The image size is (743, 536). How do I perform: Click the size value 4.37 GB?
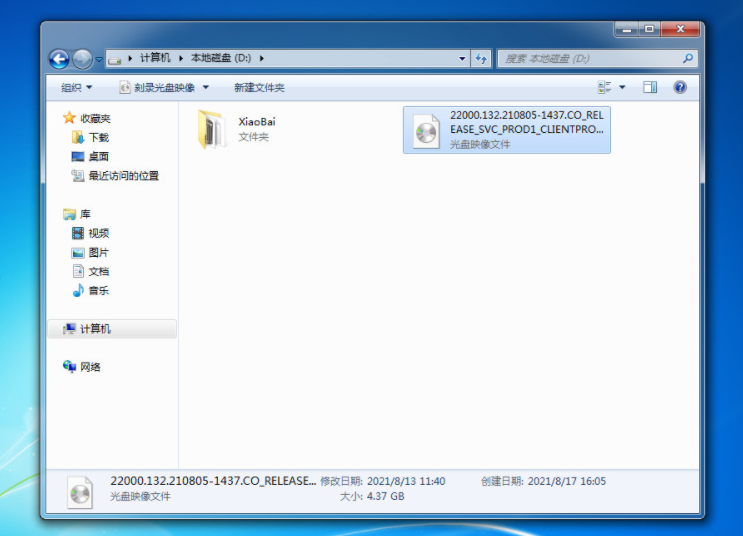coord(385,497)
